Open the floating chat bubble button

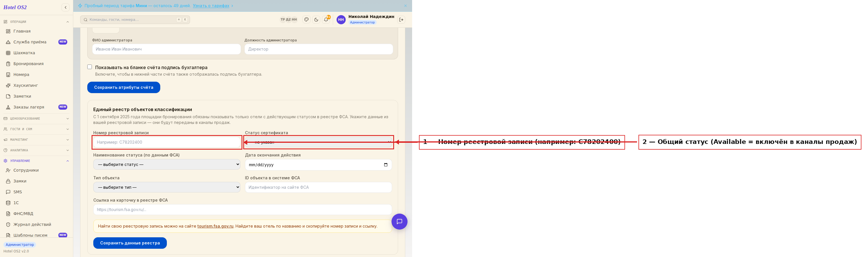399,222
